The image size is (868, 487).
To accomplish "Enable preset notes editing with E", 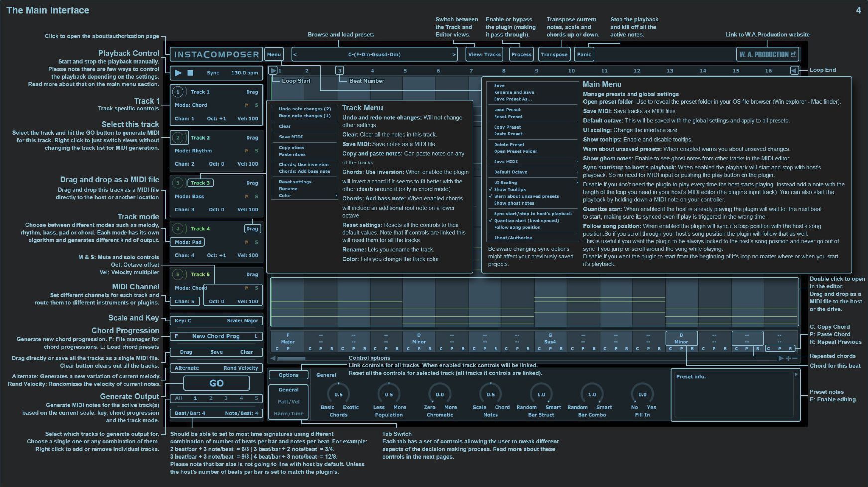I will (x=796, y=375).
